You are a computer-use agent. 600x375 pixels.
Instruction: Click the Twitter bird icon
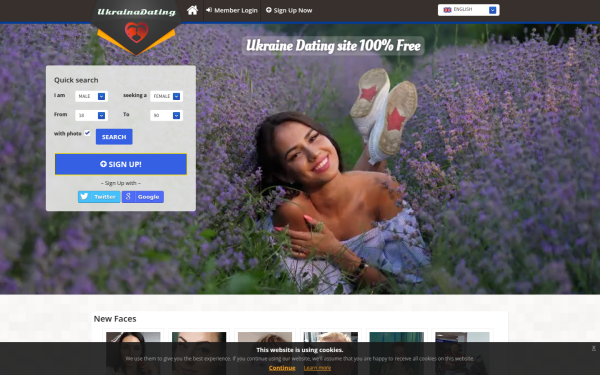84,197
